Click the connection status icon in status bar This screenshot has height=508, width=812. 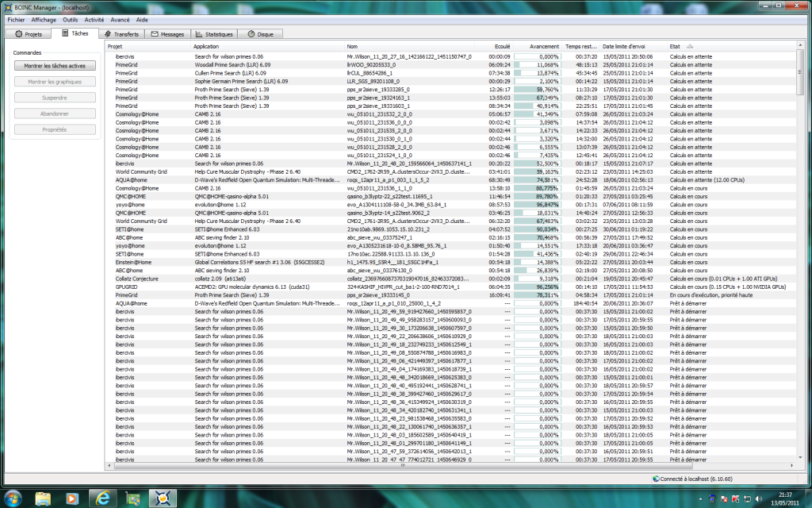[x=656, y=479]
